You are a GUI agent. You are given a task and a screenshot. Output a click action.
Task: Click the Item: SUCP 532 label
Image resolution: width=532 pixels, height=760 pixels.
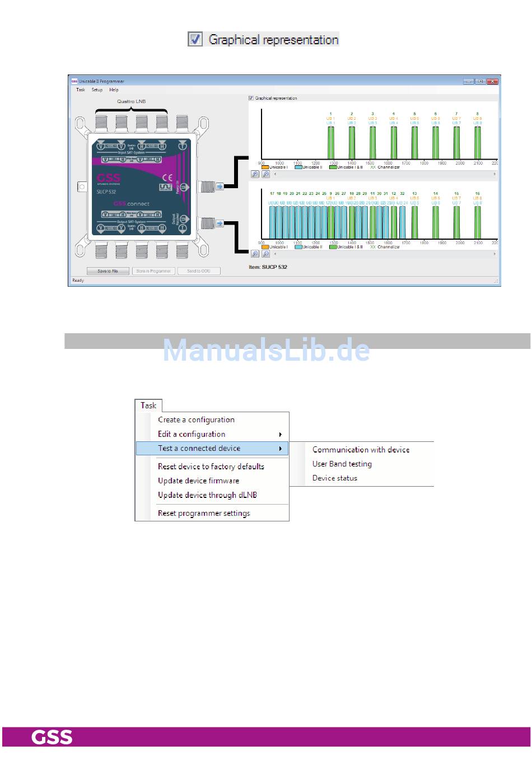point(268,267)
